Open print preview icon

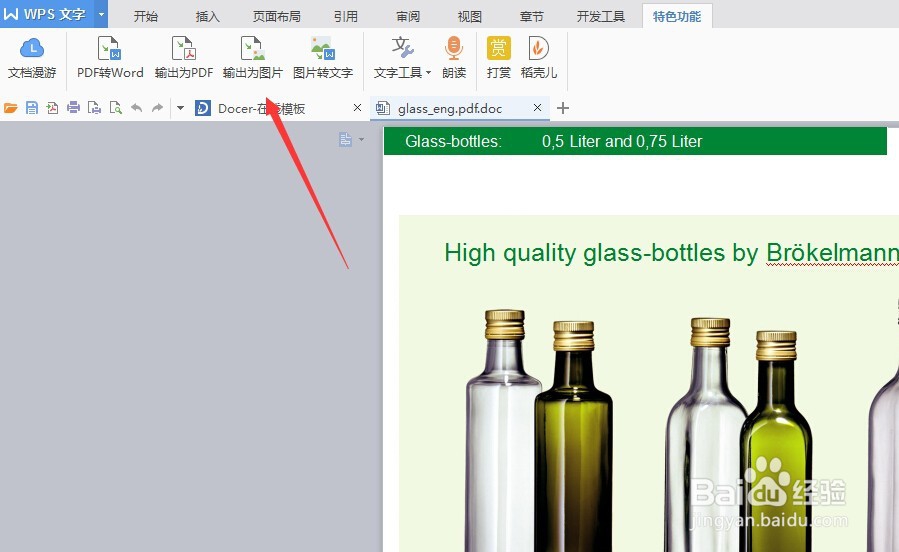pos(115,108)
